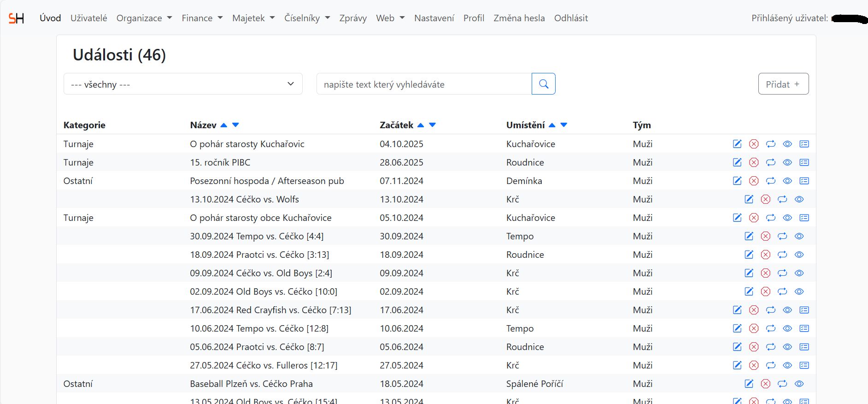Viewport: 868px width, 404px height.
Task: Click the SH logo in navbar
Action: (x=16, y=18)
